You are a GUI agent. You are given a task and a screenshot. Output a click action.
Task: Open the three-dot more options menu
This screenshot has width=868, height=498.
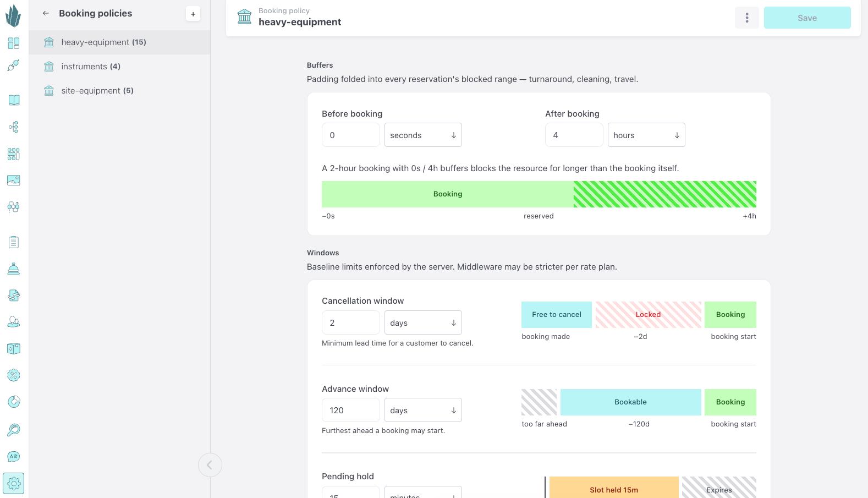click(747, 18)
